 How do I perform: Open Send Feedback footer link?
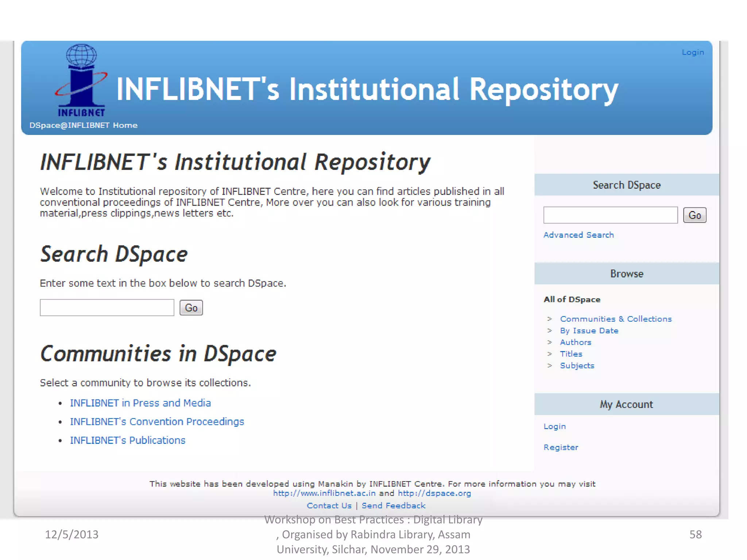click(394, 505)
